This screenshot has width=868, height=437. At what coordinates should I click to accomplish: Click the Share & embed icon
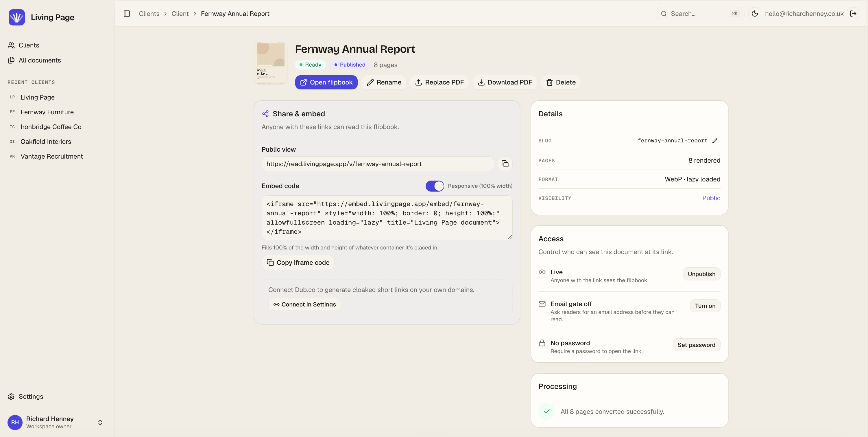[265, 114]
